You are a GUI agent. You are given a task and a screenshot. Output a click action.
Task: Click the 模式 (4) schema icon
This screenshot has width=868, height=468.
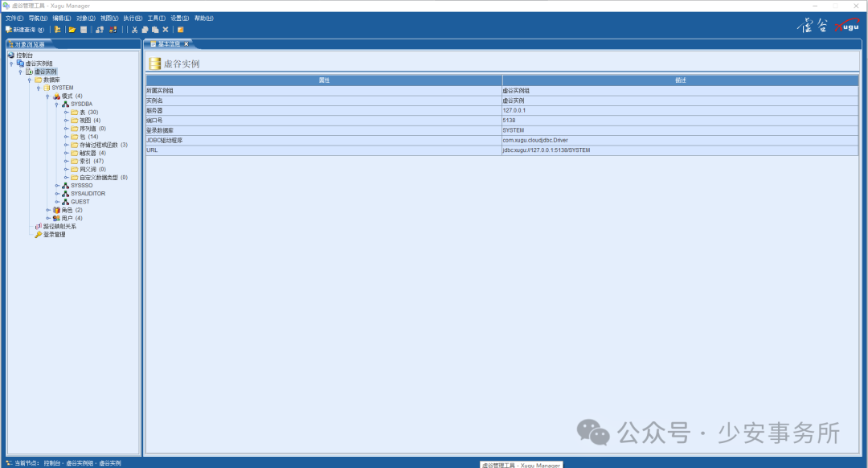tap(56, 96)
